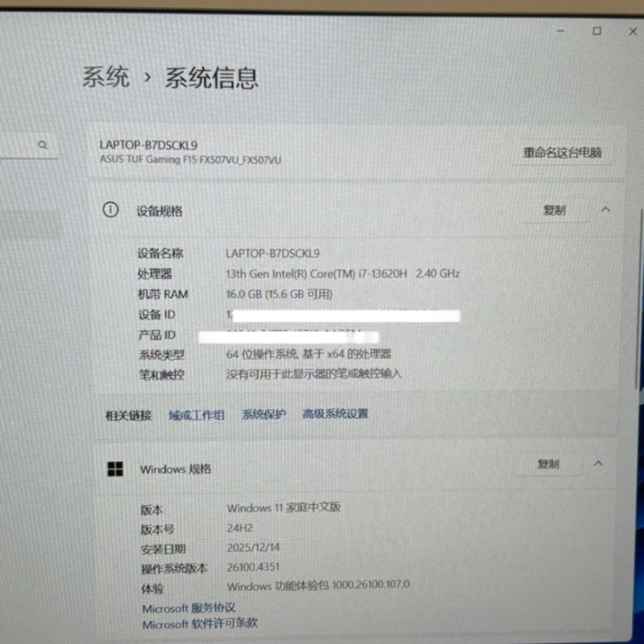Click the settings search input box
The width and height of the screenshot is (644, 644).
pyautogui.click(x=18, y=146)
